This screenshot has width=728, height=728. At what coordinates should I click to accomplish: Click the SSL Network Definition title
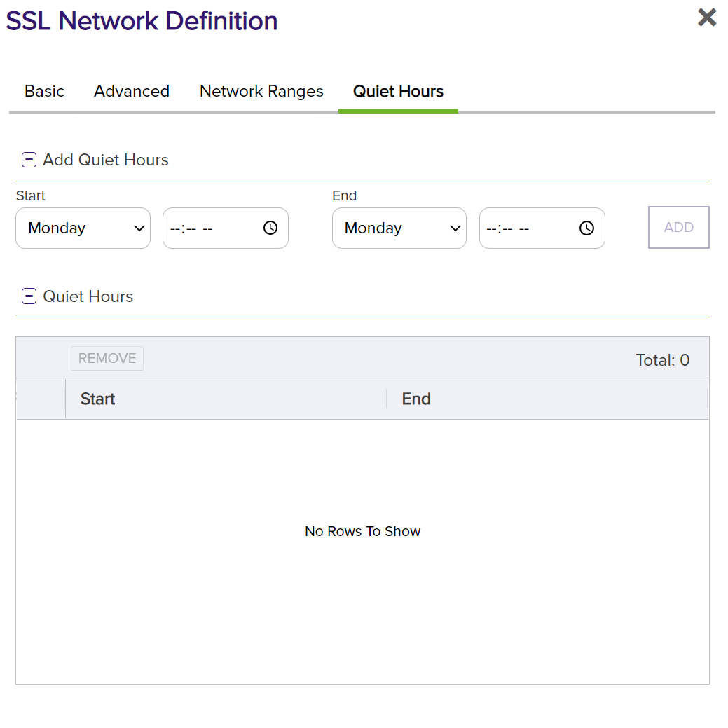(x=142, y=20)
